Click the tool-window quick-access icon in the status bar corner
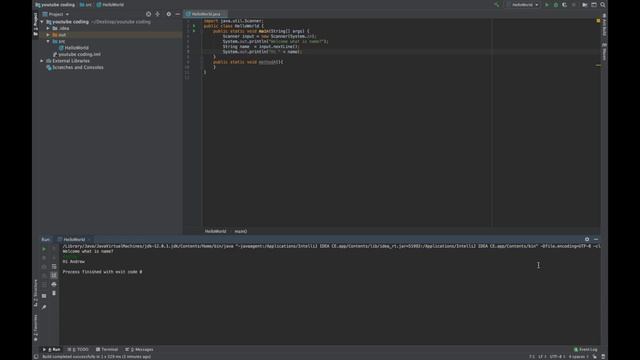This screenshot has width=640, height=360. coord(36,357)
